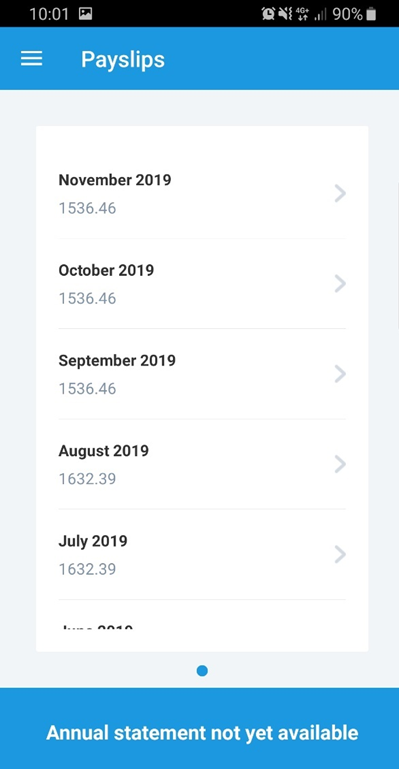Expand September 2019 payslip chevron
Screen dimensions: 399x769
tap(340, 374)
